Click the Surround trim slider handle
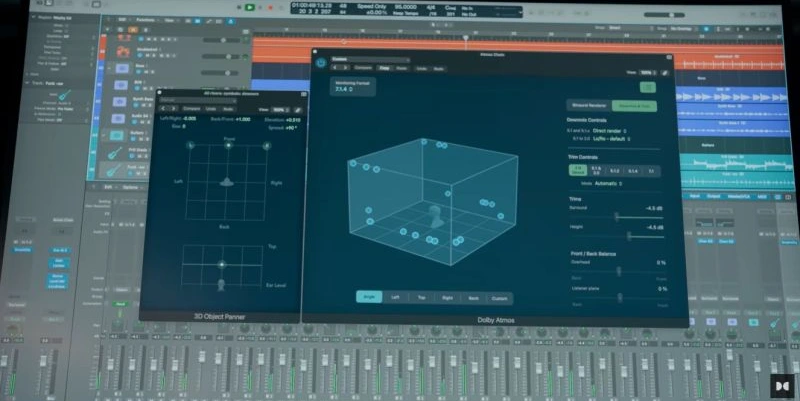The image size is (800, 401). 617,216
